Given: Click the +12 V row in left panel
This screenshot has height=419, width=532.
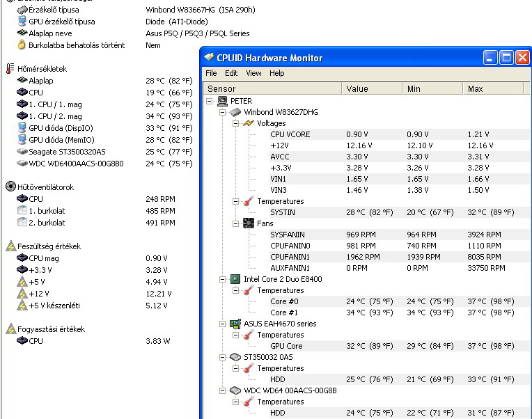Looking at the screenshot, I should coord(94,294).
